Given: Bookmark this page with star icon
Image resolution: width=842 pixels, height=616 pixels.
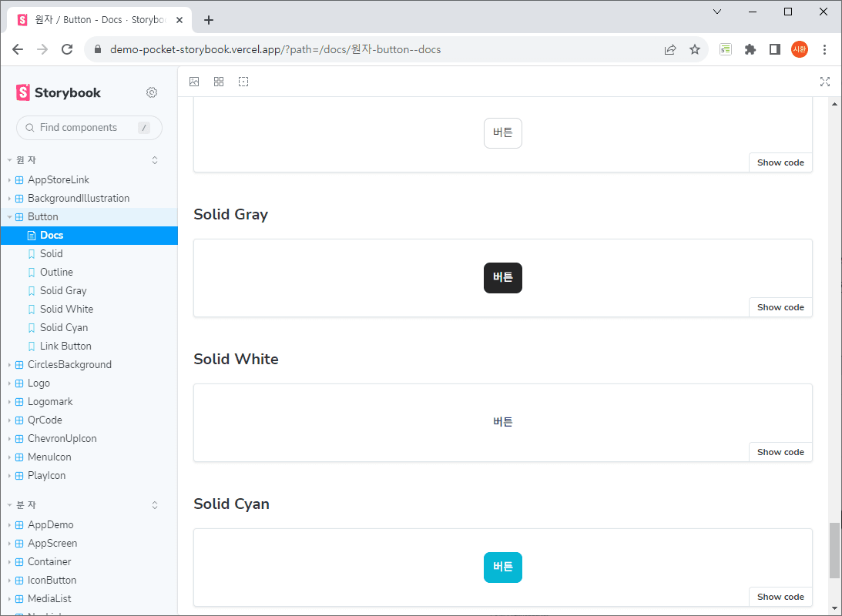Looking at the screenshot, I should pos(694,49).
